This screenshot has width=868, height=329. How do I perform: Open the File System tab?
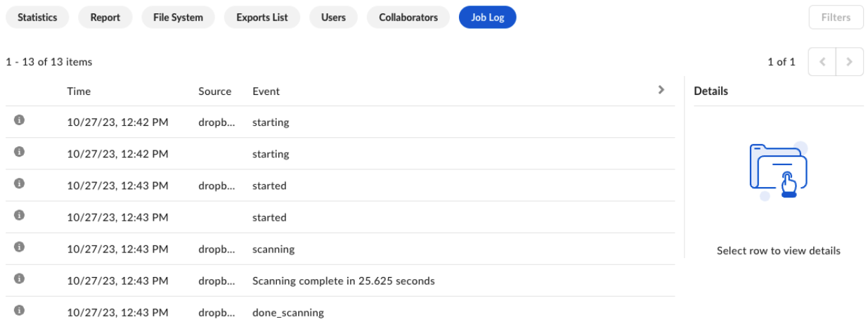pos(178,18)
